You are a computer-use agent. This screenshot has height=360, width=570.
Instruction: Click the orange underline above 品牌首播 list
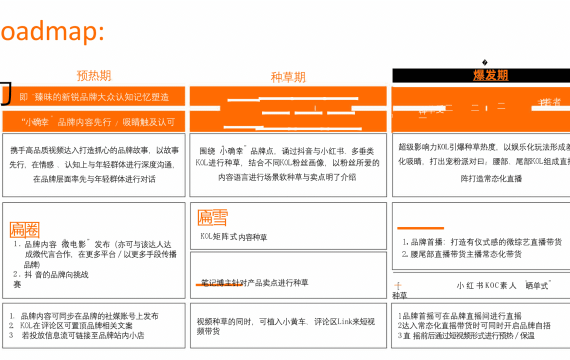421,228
